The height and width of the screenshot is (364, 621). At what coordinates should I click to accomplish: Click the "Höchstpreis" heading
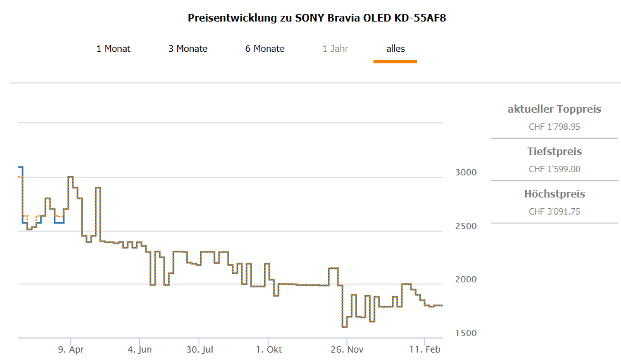[555, 194]
